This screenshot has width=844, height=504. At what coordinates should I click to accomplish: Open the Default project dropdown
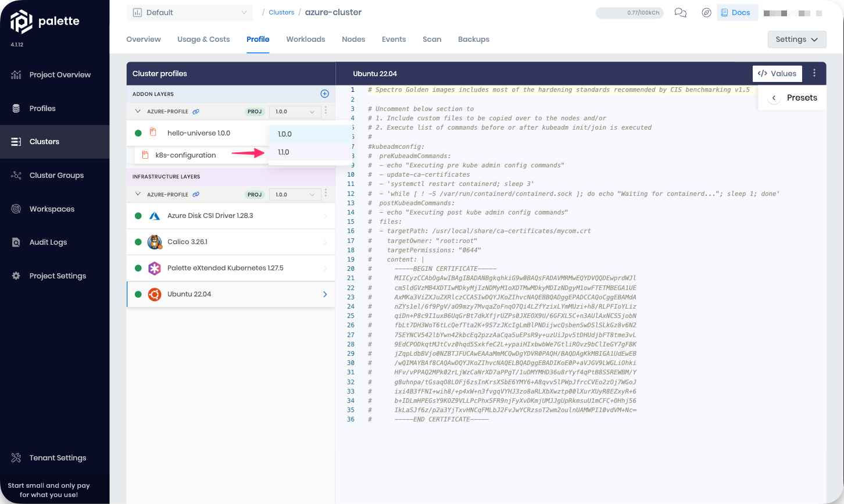point(189,13)
